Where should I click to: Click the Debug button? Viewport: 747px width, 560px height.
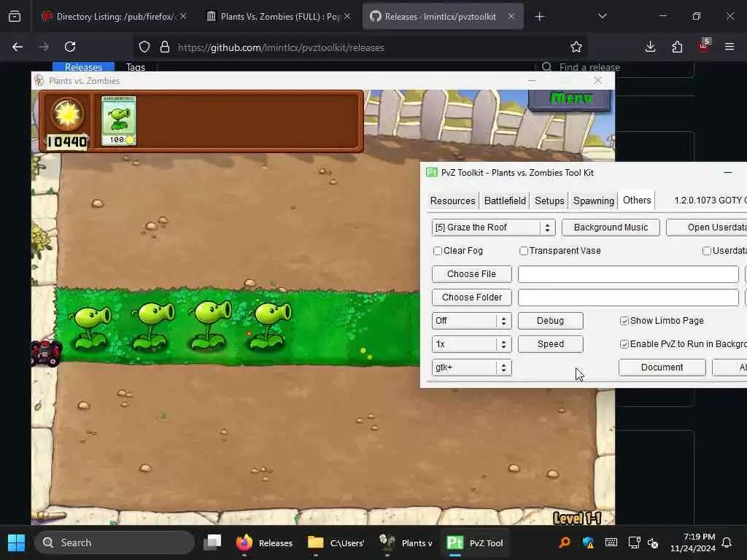(550, 321)
